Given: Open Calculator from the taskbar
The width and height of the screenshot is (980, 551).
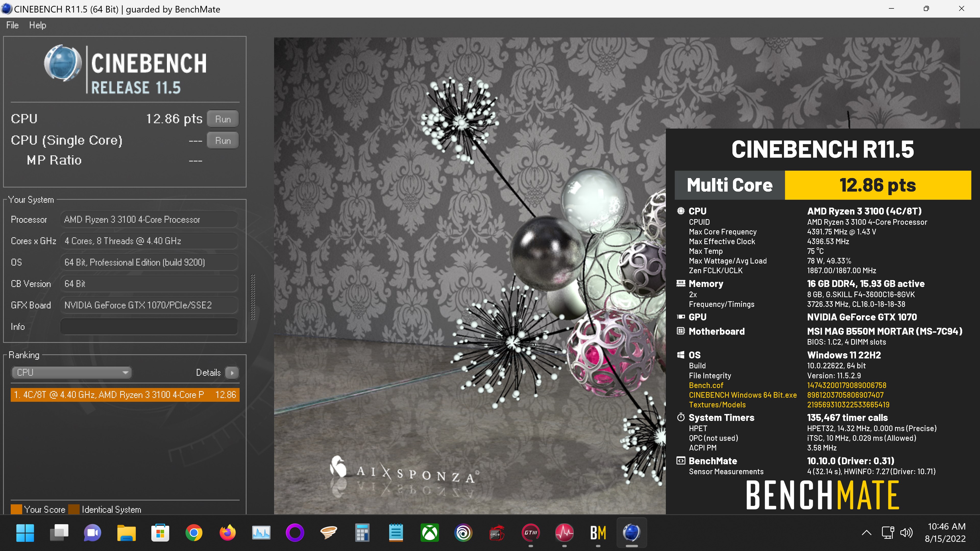Looking at the screenshot, I should point(362,533).
